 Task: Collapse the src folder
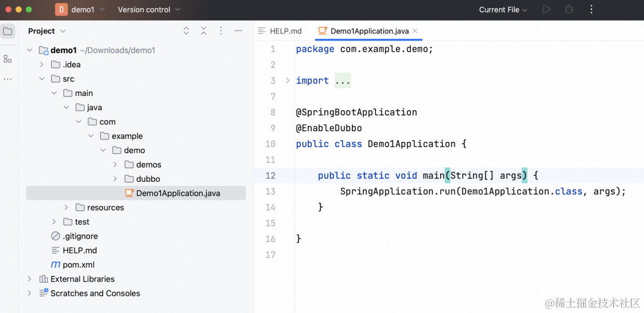42,79
